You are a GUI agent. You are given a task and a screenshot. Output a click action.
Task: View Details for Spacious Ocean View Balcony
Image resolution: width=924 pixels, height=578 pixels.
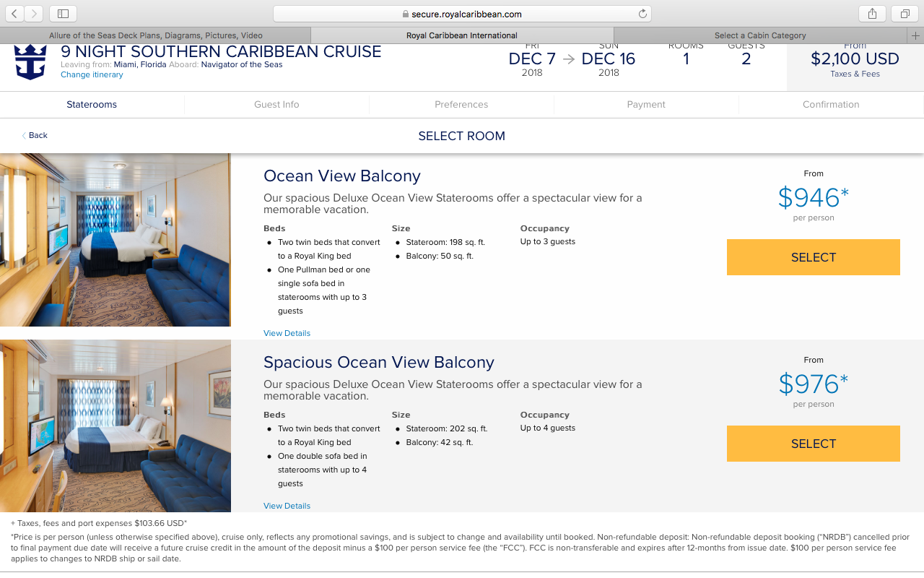[287, 506]
